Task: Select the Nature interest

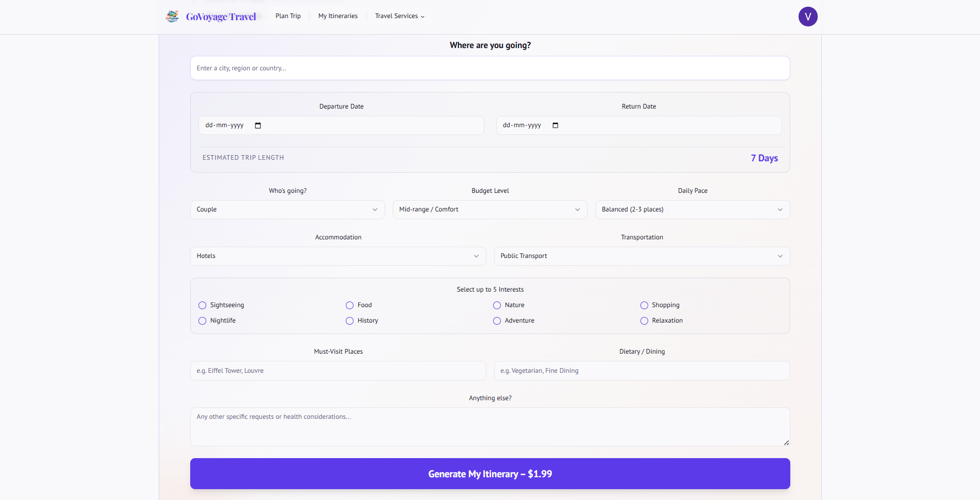Action: 497,306
